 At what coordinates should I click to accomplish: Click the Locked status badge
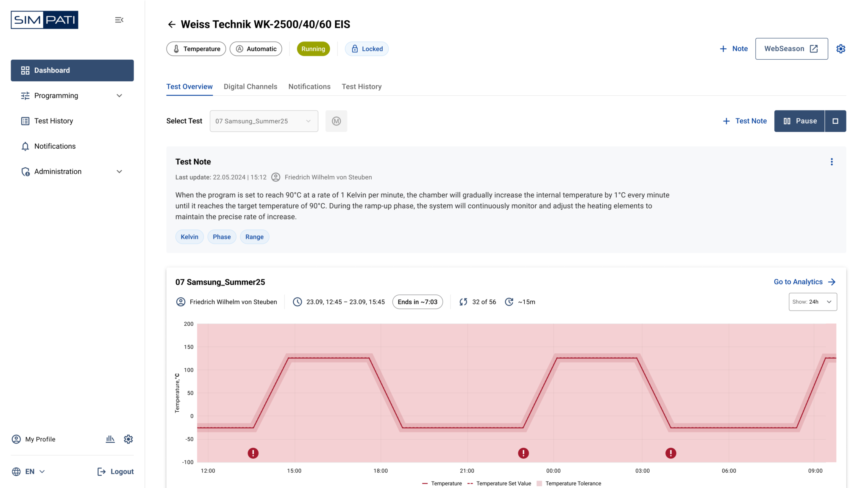367,49
